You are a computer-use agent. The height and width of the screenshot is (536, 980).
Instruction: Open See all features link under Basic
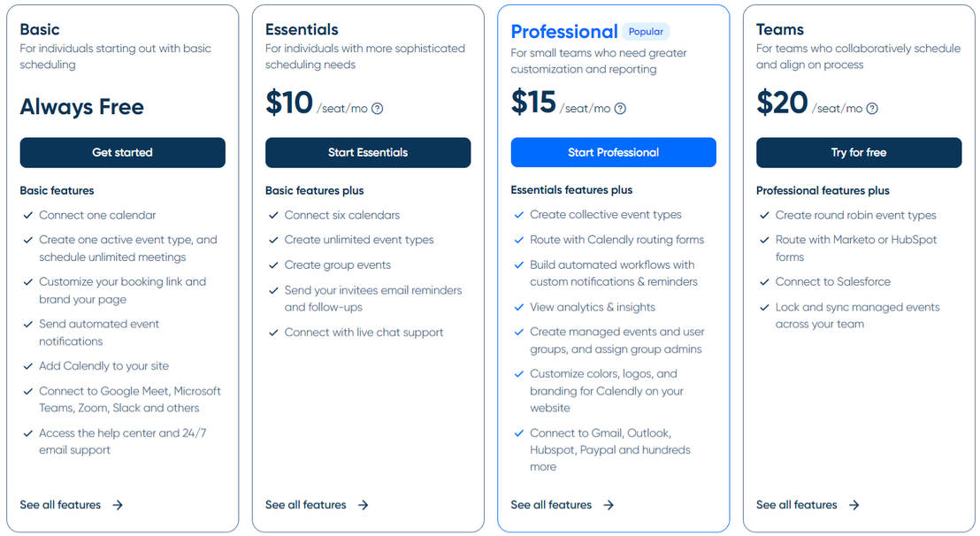(x=60, y=505)
